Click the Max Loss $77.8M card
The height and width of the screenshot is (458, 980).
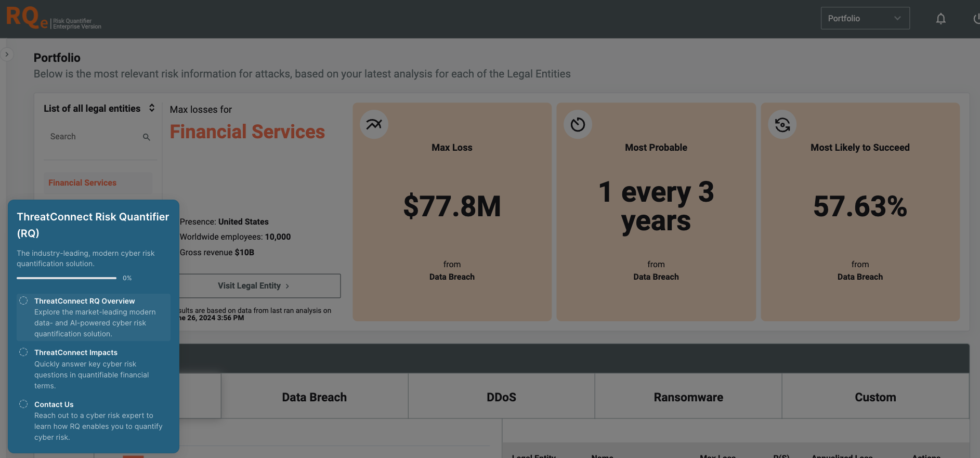tap(452, 212)
